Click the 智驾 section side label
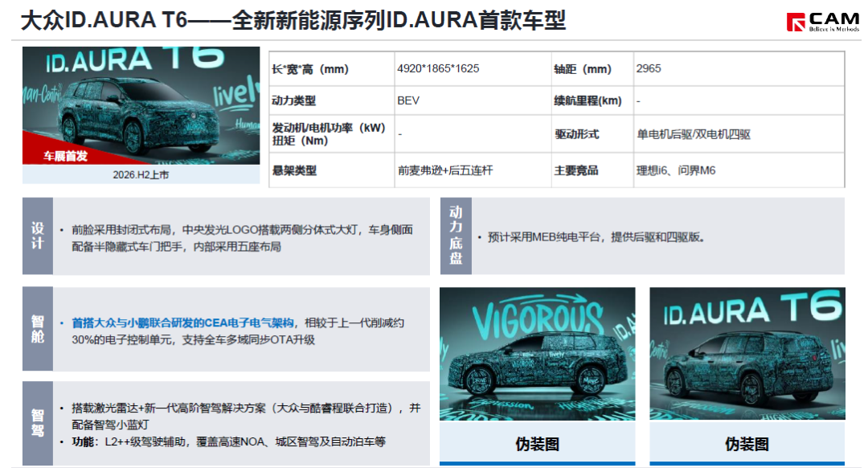 tap(38, 423)
